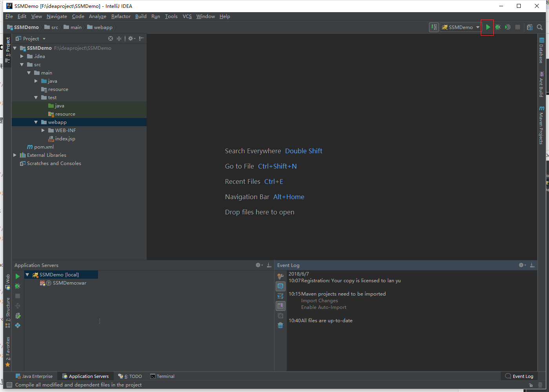Run the server in Application Servers panel
The width and height of the screenshot is (549, 392).
tap(17, 276)
